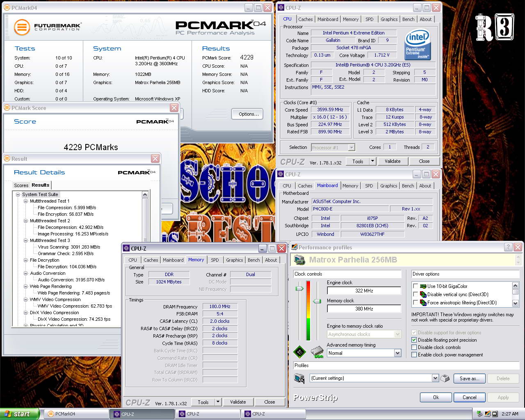
Task: Open SPD tab in CPU-Z Mainboard window
Action: 369,186
